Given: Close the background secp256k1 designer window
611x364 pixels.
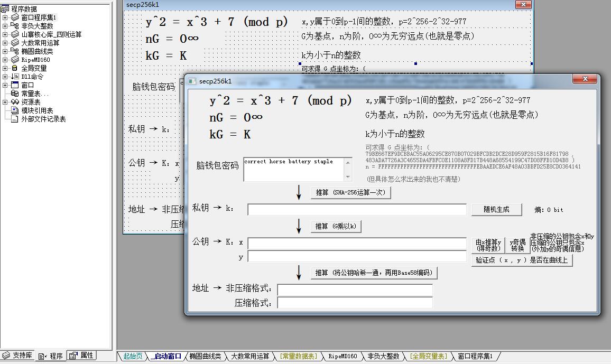Looking at the screenshot, I should point(523,4).
